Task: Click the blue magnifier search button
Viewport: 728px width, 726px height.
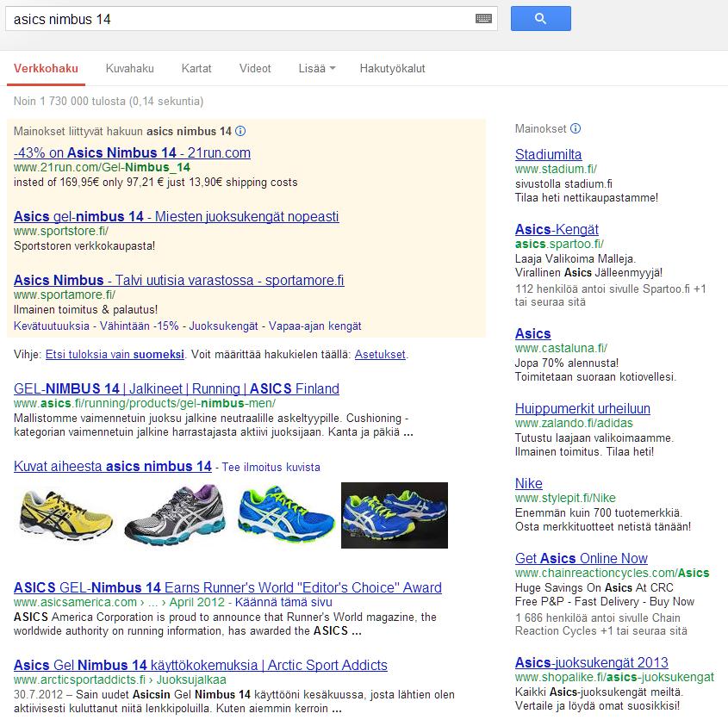Action: coord(540,19)
